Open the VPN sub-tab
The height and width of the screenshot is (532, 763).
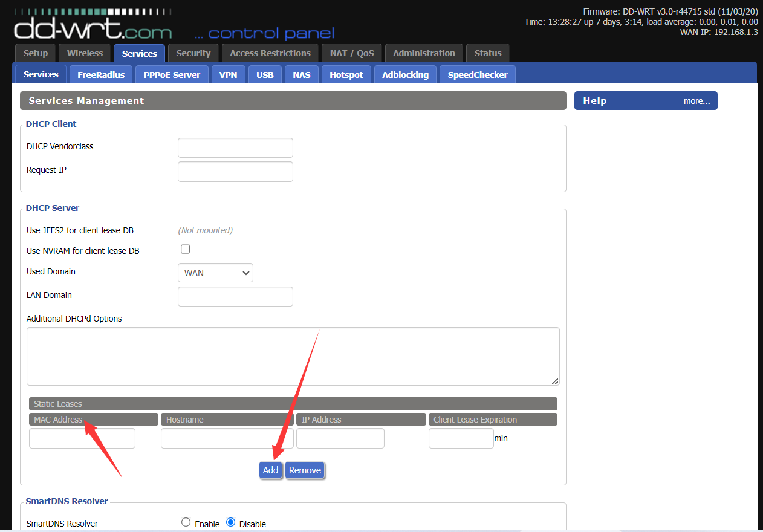pyautogui.click(x=228, y=75)
